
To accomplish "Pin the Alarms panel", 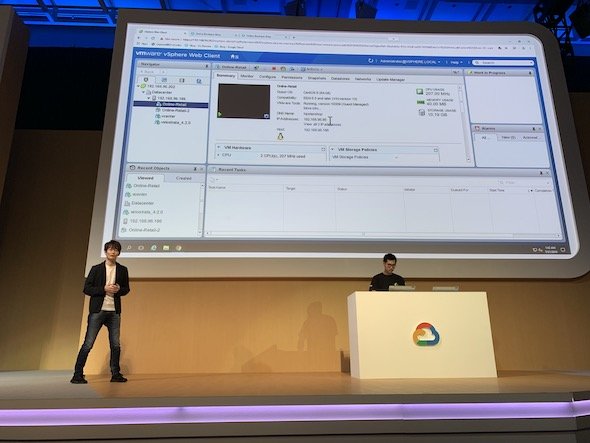I will pyautogui.click(x=534, y=129).
